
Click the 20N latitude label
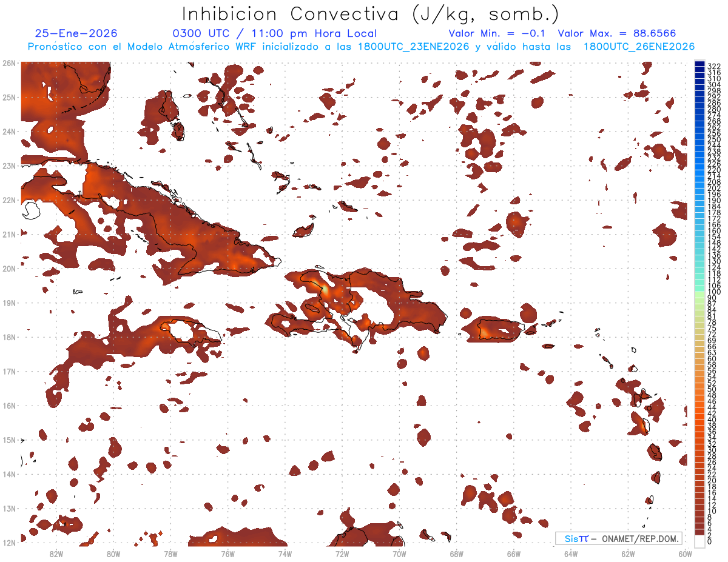click(9, 269)
